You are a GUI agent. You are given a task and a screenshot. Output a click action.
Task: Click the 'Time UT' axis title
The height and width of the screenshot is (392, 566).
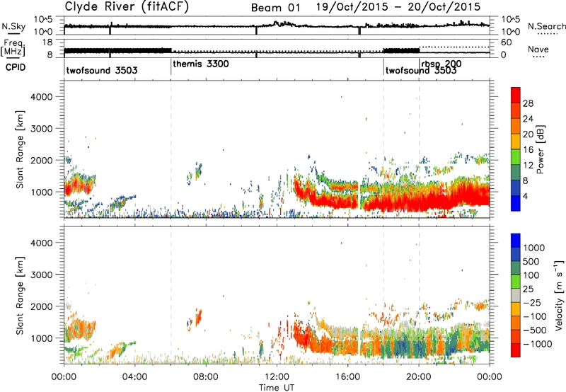coord(277,388)
